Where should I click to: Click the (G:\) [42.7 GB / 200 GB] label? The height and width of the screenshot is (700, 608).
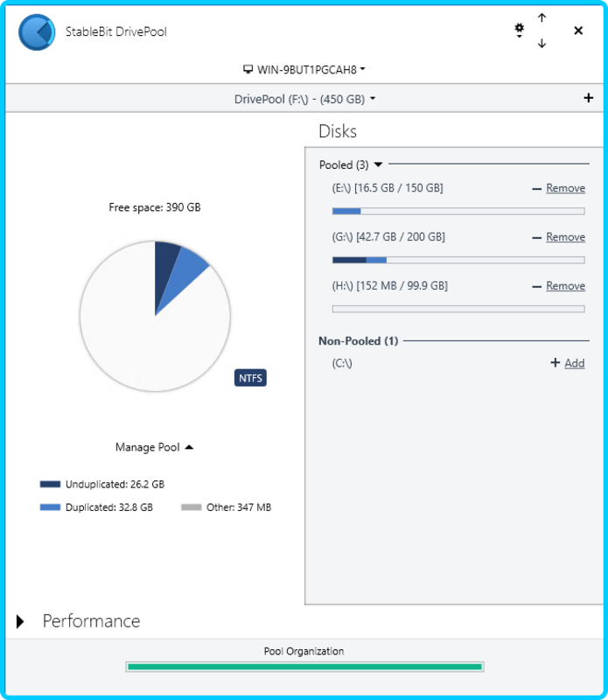(x=388, y=237)
